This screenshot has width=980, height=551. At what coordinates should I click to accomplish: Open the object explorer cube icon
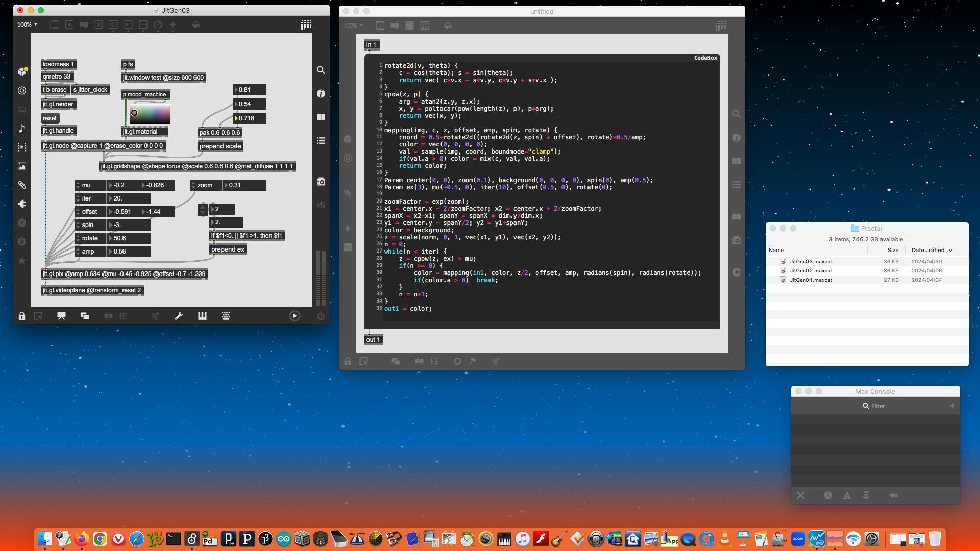tap(22, 71)
